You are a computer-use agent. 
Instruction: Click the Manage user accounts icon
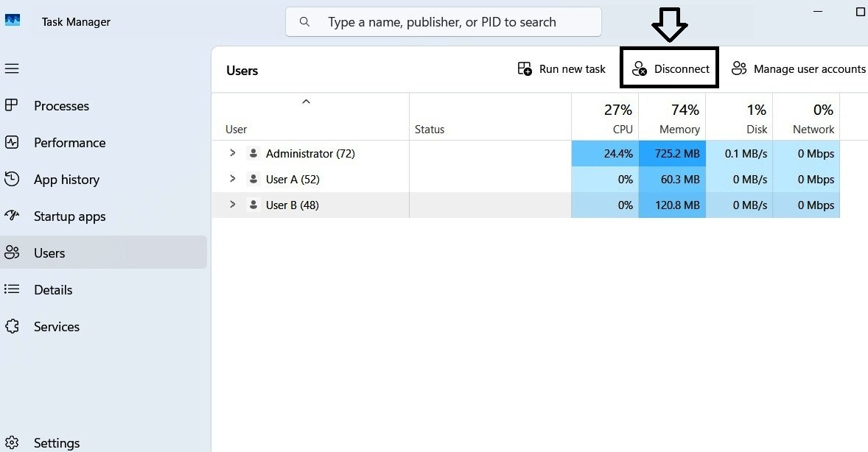coord(739,68)
